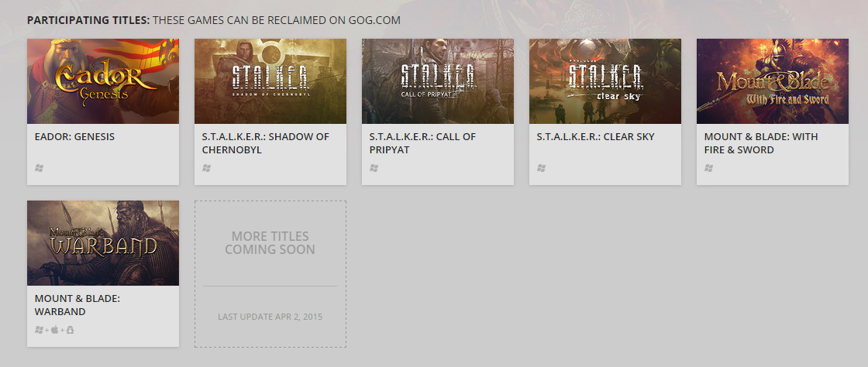Select S.T.A.L.K.E.R.: Call of Pripyat title text
The width and height of the screenshot is (868, 367).
422,143
